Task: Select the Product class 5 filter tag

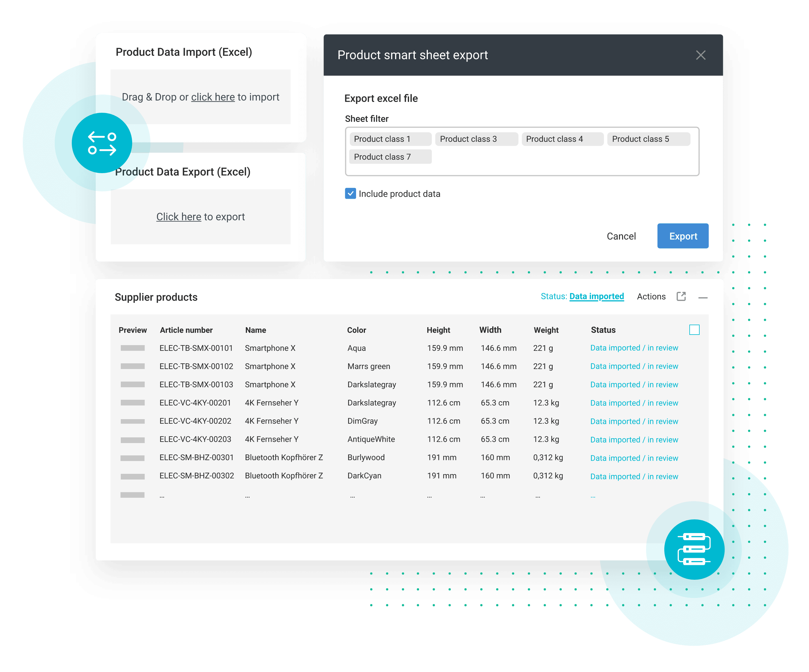Action: [648, 139]
